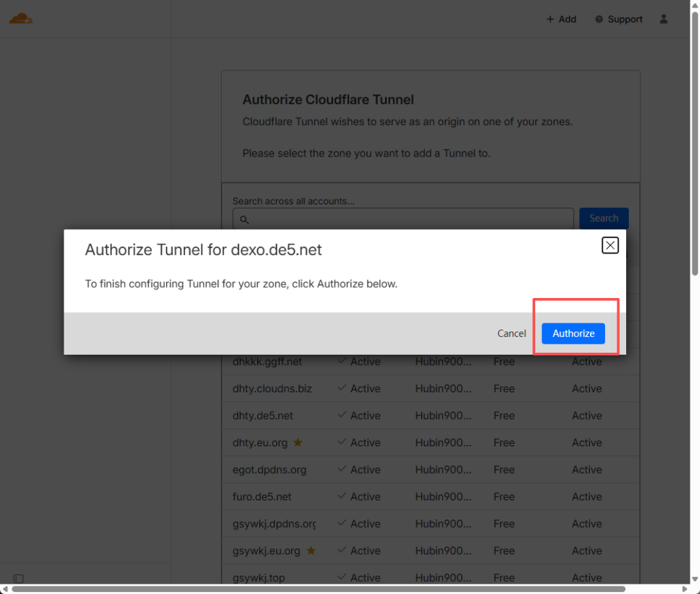Click the magnifier icon in search field
The width and height of the screenshot is (700, 594).
244,219
